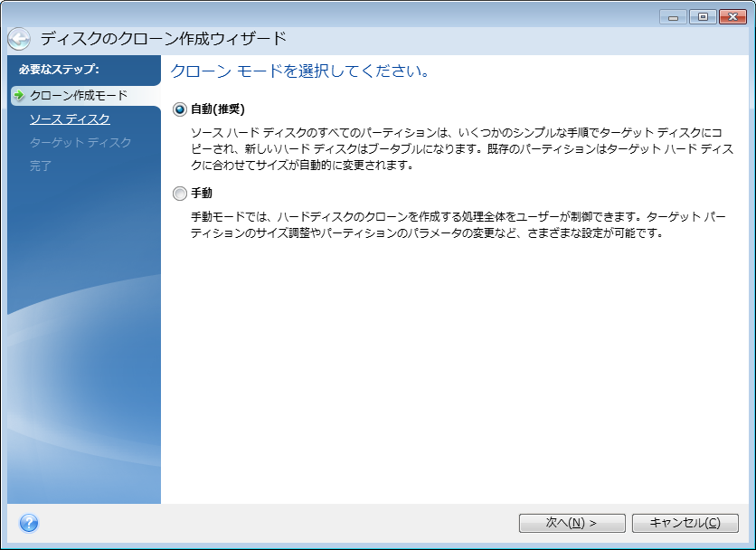
Task: Minimize the clone wizard window
Action: click(x=673, y=17)
